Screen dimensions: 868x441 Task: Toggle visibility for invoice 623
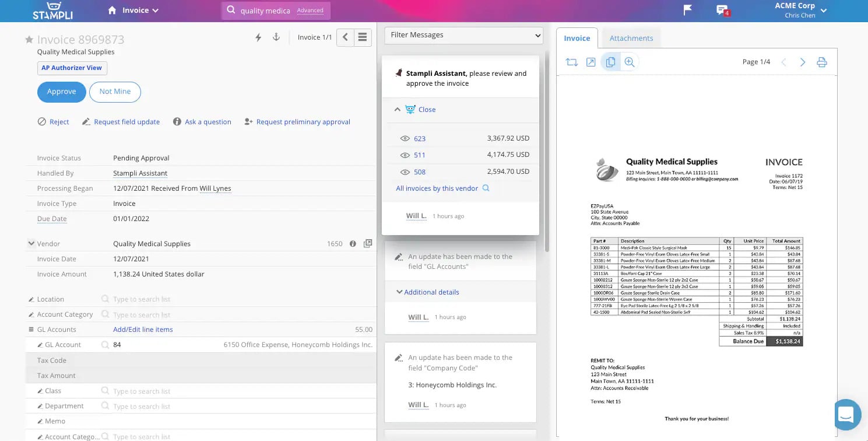coord(405,138)
